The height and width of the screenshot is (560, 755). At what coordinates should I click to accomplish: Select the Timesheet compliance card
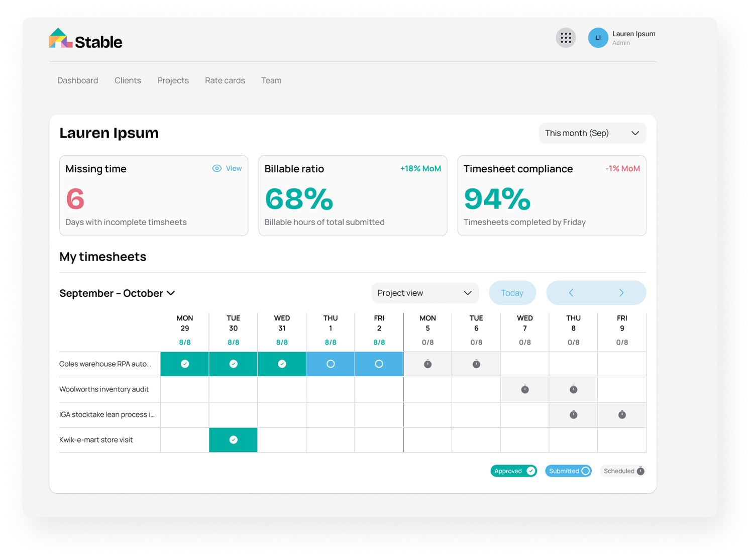(552, 196)
